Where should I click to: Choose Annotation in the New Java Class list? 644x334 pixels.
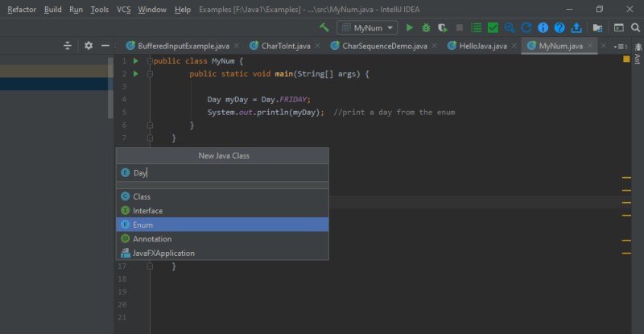click(222, 239)
